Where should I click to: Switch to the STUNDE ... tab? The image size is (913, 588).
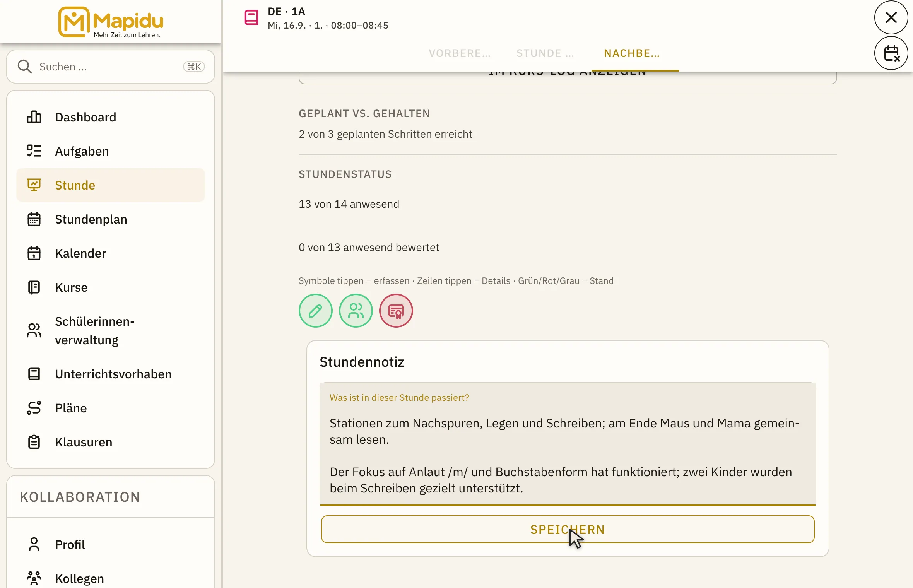pyautogui.click(x=545, y=53)
